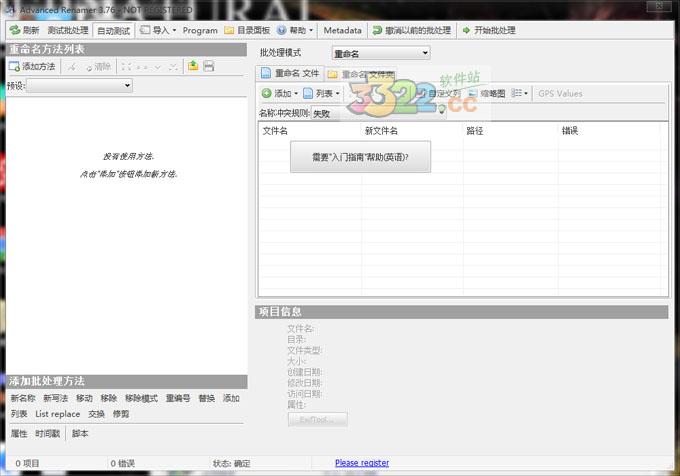The width and height of the screenshot is (680, 476).
Task: Open the 导入 import dropdown
Action: (x=158, y=30)
